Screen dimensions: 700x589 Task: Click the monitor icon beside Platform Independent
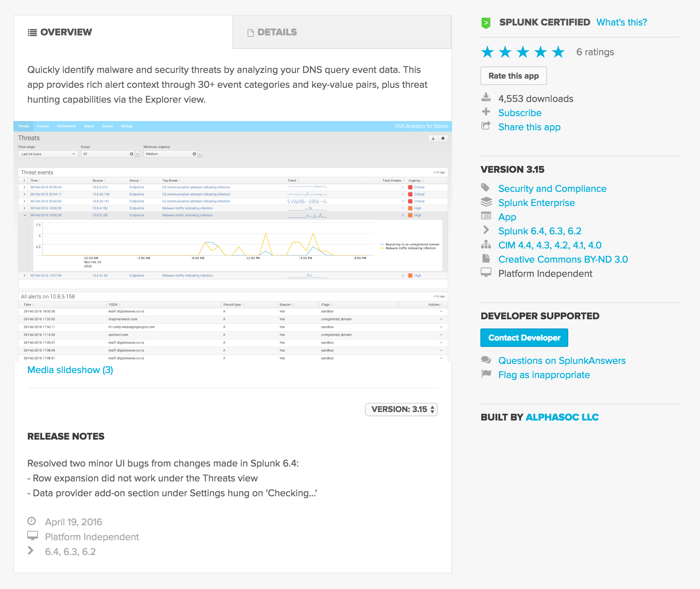(486, 272)
